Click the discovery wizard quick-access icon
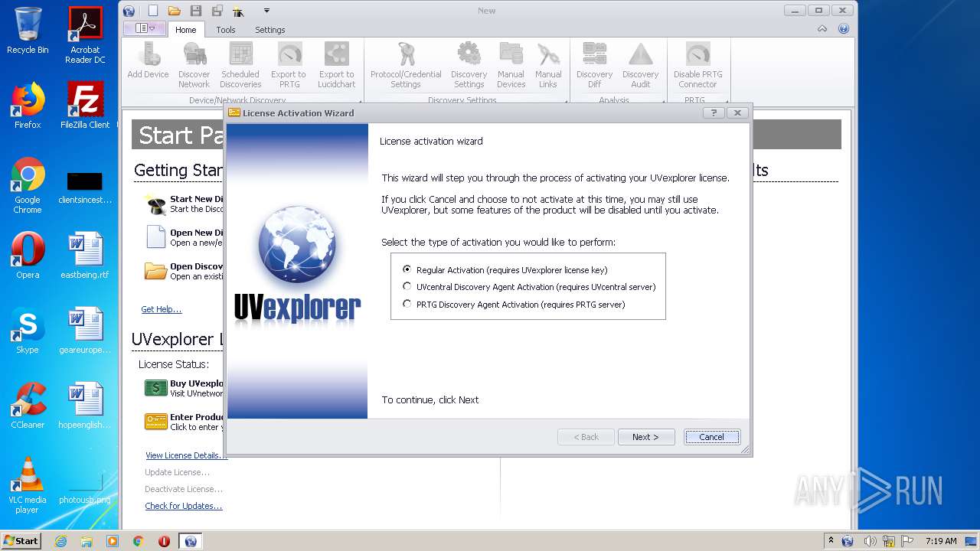The image size is (980, 551). coord(239,11)
